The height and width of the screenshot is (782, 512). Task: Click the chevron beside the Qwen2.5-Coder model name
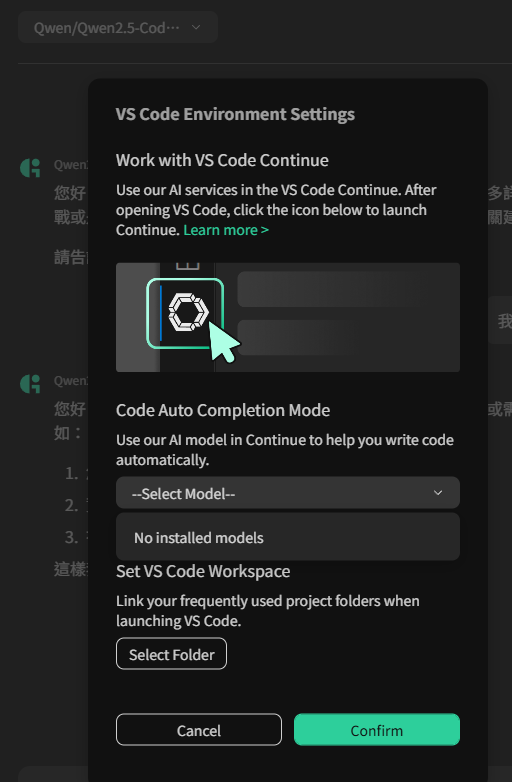tap(196, 27)
